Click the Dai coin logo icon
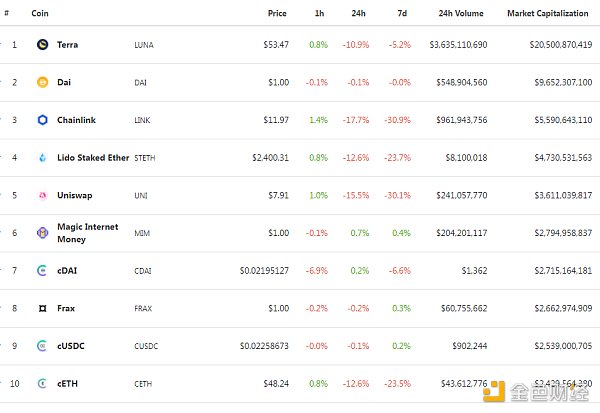Image resolution: width=600 pixels, height=413 pixels. tap(42, 82)
